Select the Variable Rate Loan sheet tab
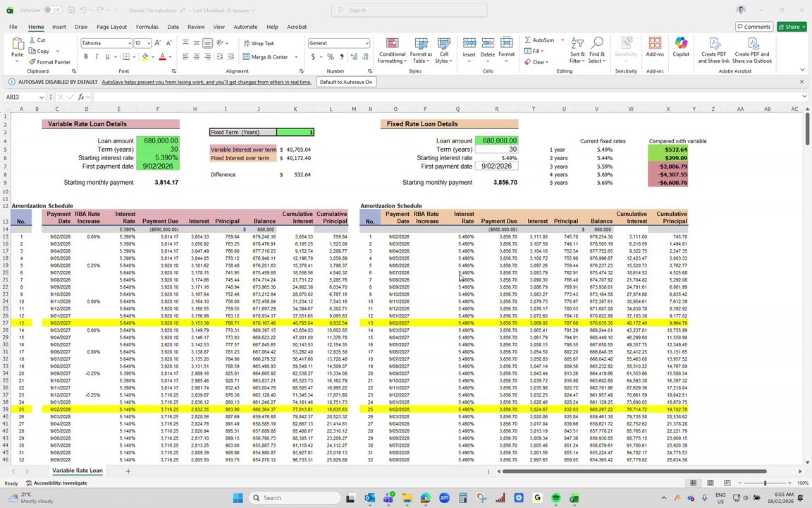812x508 pixels. point(77,471)
